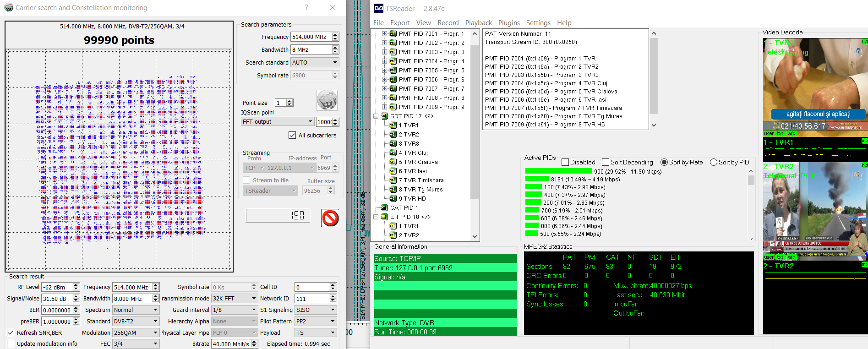This screenshot has width=868, height=349.
Task: Click EIT PID 18 table icon
Action: click(384, 217)
